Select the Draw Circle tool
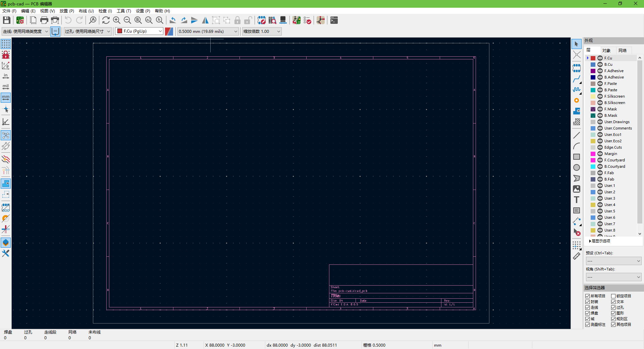Screen dimensions: 644x349 (x=576, y=168)
